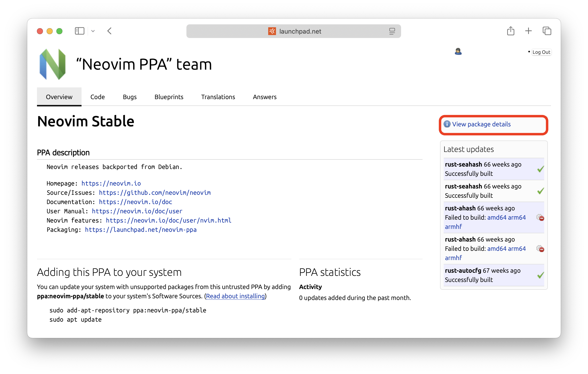Viewport: 588px width, 374px height.
Task: Toggle the Safari sidebar icon
Action: coord(79,31)
